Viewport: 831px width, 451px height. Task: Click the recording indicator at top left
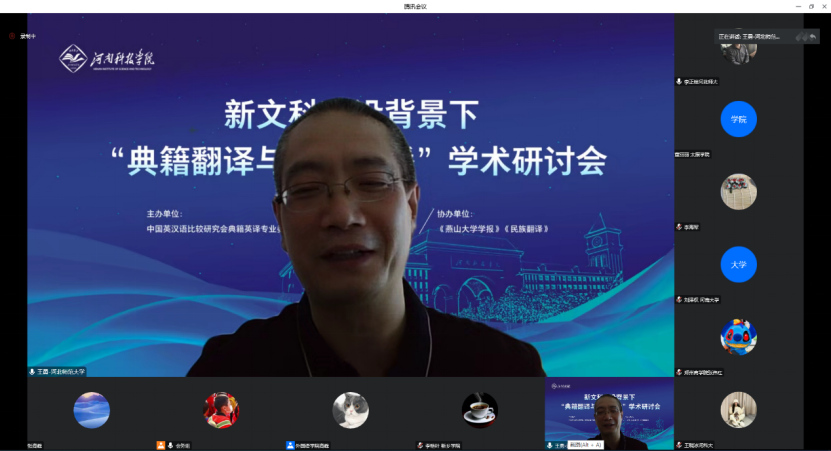pos(22,36)
